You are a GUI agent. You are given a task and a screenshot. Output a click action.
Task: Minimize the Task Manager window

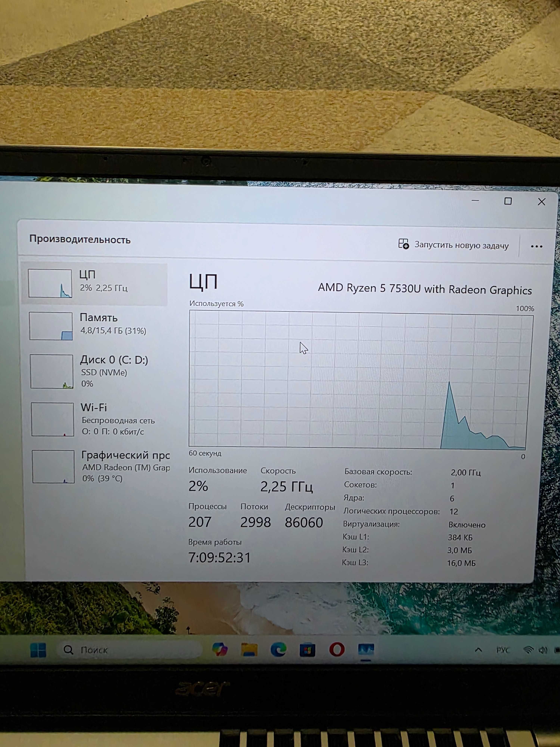point(475,201)
